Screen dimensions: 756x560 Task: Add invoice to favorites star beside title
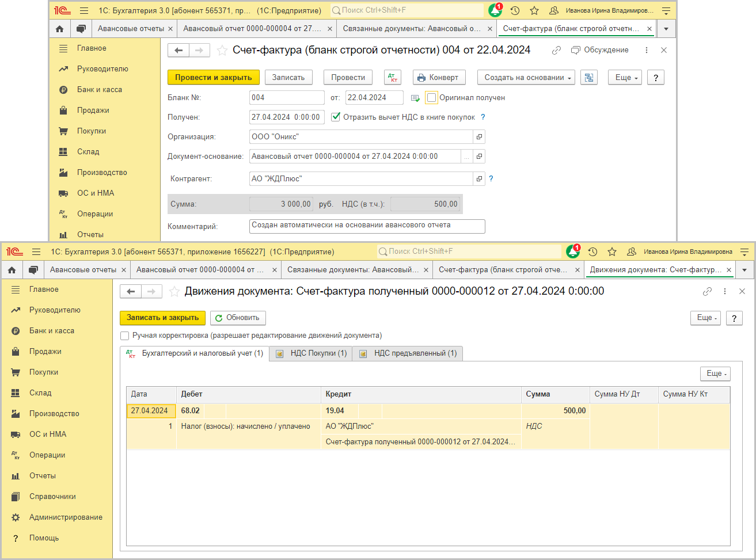(x=222, y=51)
